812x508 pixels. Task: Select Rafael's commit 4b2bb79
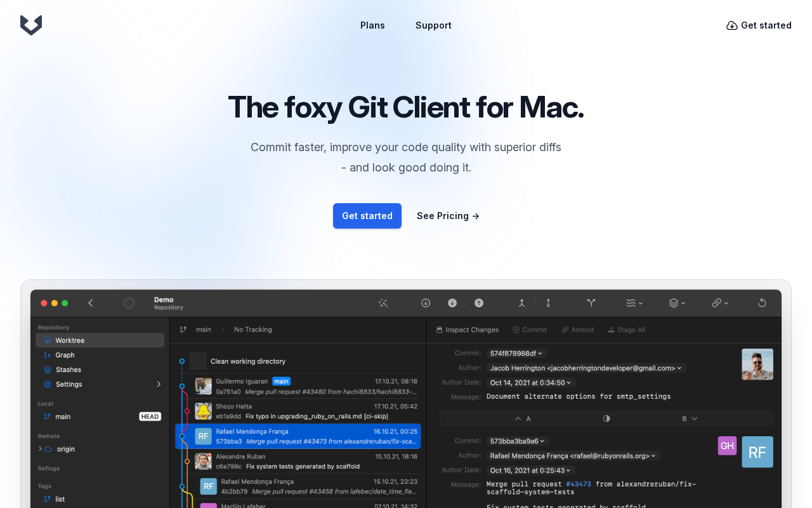click(298, 486)
